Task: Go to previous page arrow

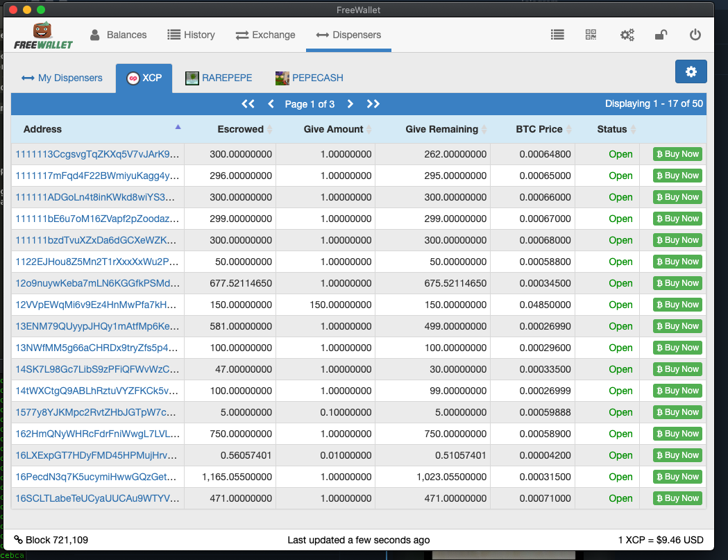Action: (x=271, y=104)
